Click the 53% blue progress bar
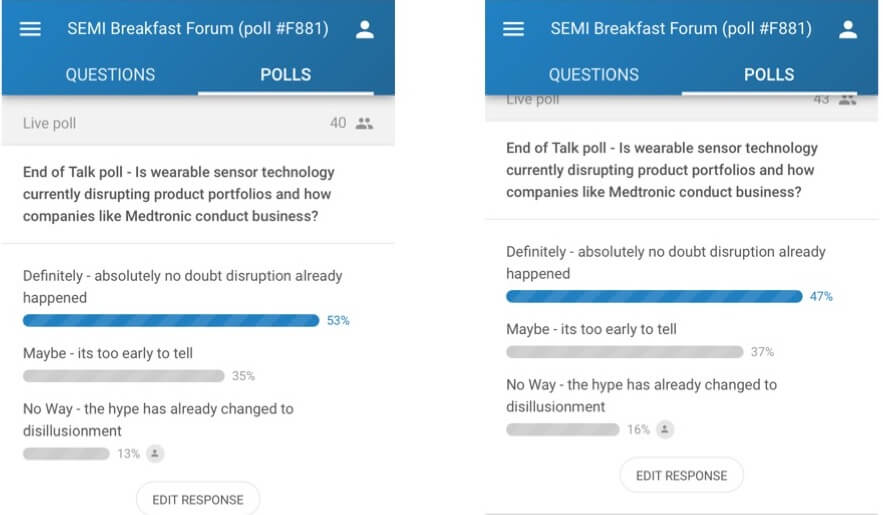The height and width of the screenshot is (515, 883). click(170, 321)
